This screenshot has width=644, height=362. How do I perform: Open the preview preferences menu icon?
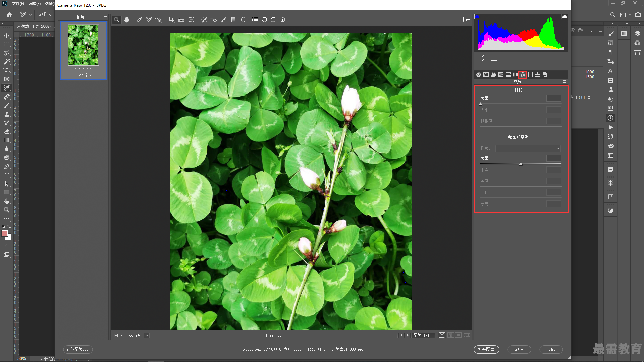pos(467,335)
